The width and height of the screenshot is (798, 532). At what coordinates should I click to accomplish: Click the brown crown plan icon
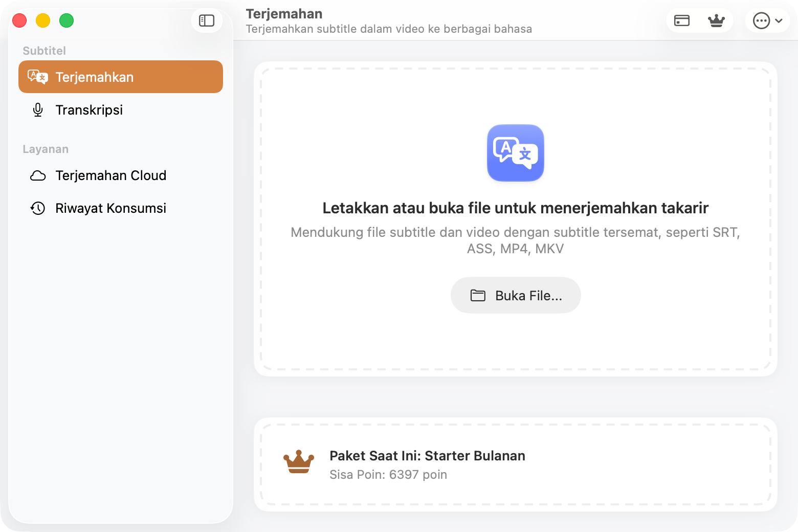click(299, 462)
